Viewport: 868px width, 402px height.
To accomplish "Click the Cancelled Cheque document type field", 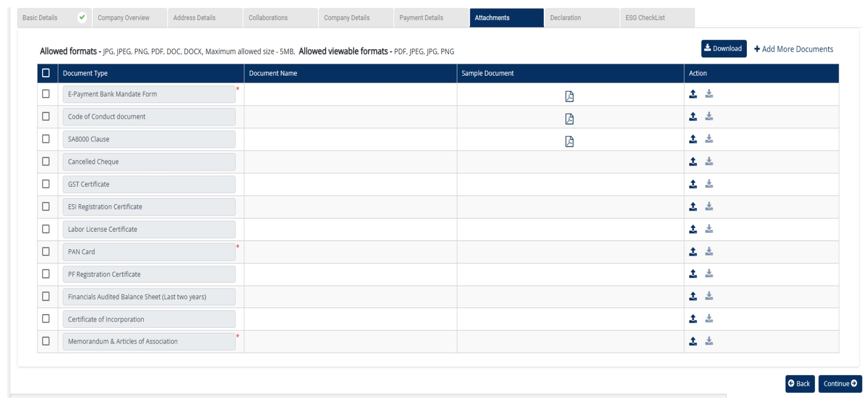I will pyautogui.click(x=149, y=161).
